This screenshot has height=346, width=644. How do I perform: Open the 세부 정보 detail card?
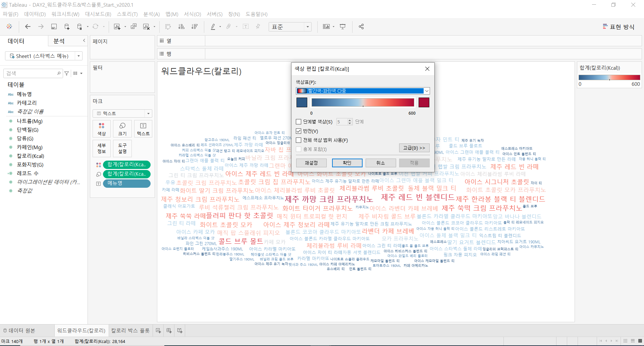102,149
